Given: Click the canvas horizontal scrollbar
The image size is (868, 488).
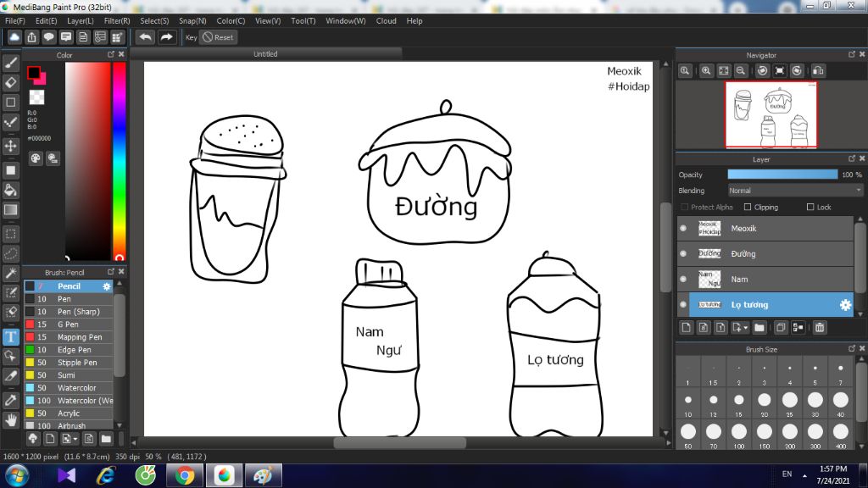Looking at the screenshot, I should (x=400, y=442).
